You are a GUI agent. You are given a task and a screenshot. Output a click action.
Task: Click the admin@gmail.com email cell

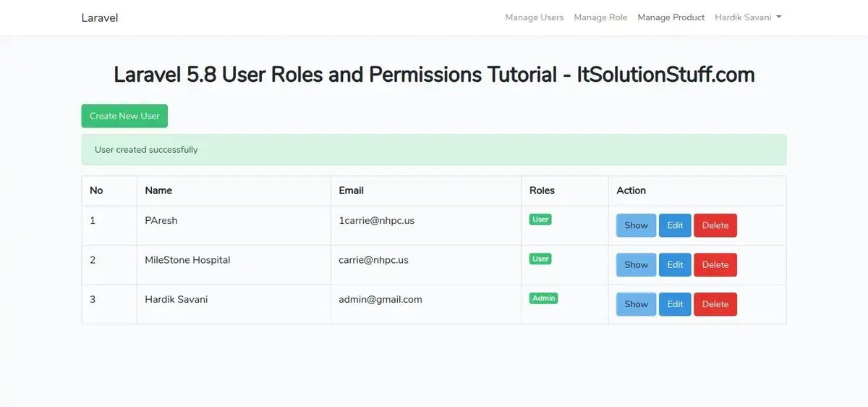(x=380, y=299)
